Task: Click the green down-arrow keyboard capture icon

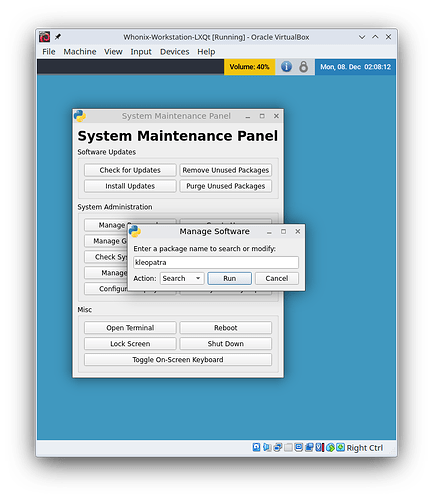Action: coord(341,447)
